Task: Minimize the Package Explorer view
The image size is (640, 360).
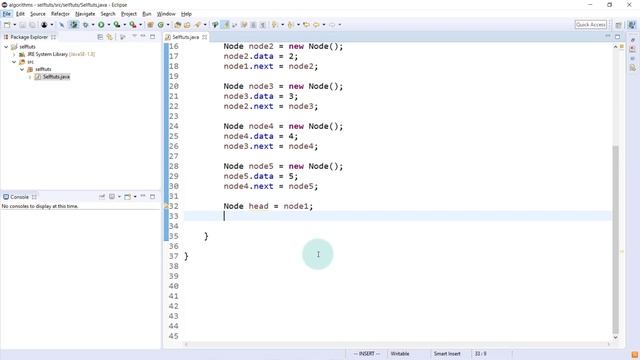Action: click(143, 37)
